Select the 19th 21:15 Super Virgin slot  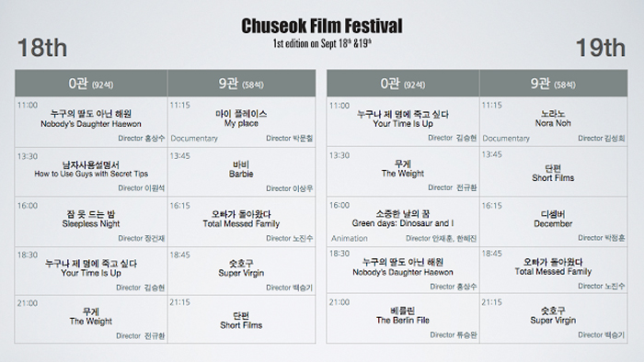[x=553, y=318]
